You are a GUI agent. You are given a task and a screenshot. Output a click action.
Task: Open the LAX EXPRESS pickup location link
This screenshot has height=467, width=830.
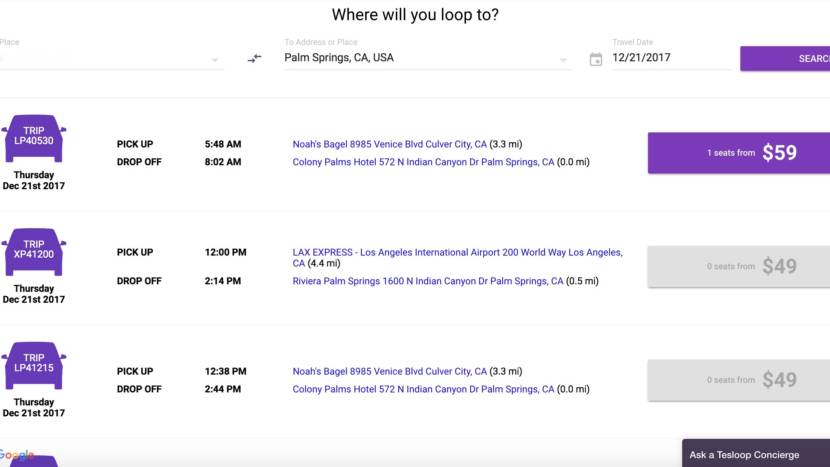456,253
